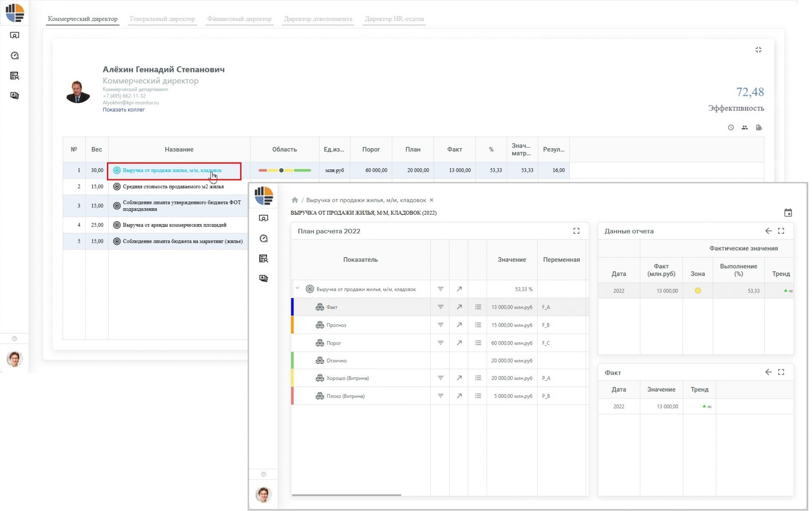Open list icon in Порог row
This screenshot has height=511, width=812.
click(x=478, y=343)
